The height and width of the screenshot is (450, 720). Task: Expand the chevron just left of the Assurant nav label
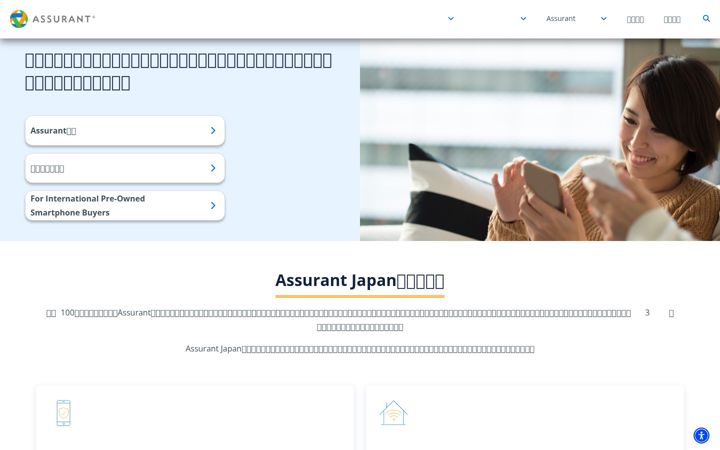tap(523, 19)
